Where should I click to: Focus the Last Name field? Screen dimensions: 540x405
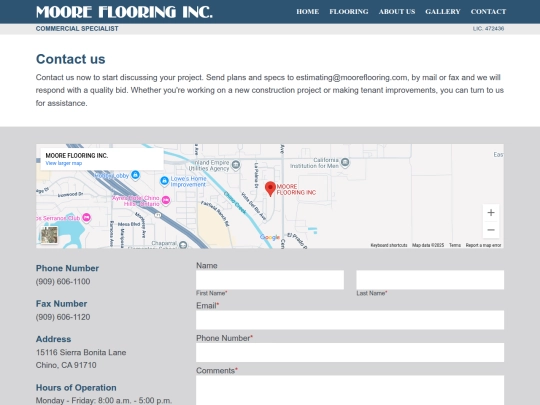pyautogui.click(x=430, y=280)
